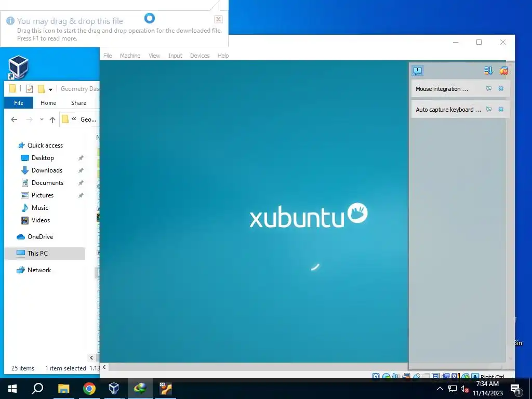Click the USB device icon in VM status bar
532x399 pixels.
[416, 376]
